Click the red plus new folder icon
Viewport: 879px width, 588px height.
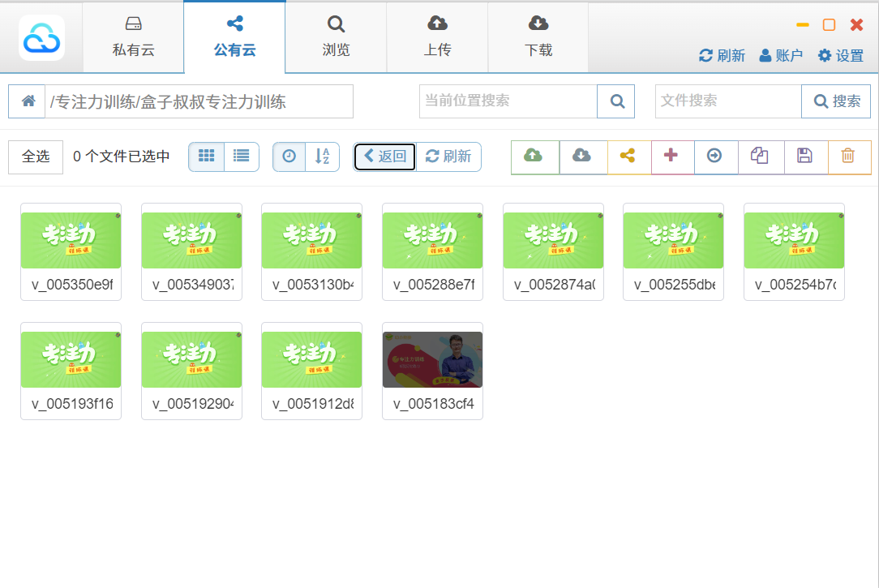click(x=672, y=157)
